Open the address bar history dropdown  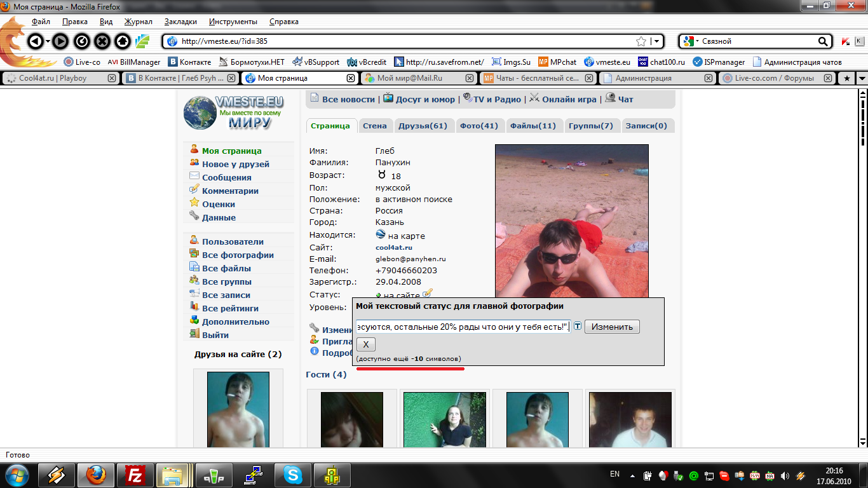click(x=656, y=41)
